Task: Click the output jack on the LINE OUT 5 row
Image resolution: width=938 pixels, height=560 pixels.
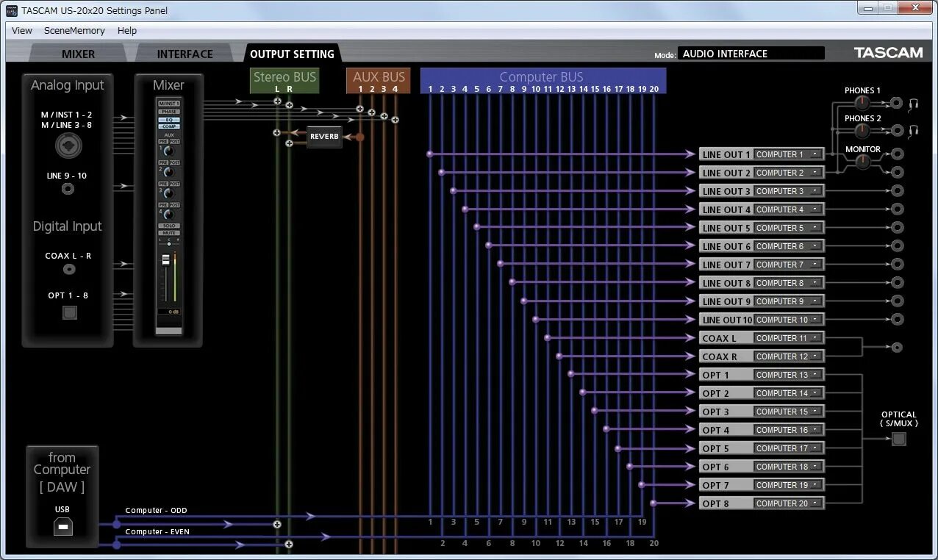Action: pos(897,227)
